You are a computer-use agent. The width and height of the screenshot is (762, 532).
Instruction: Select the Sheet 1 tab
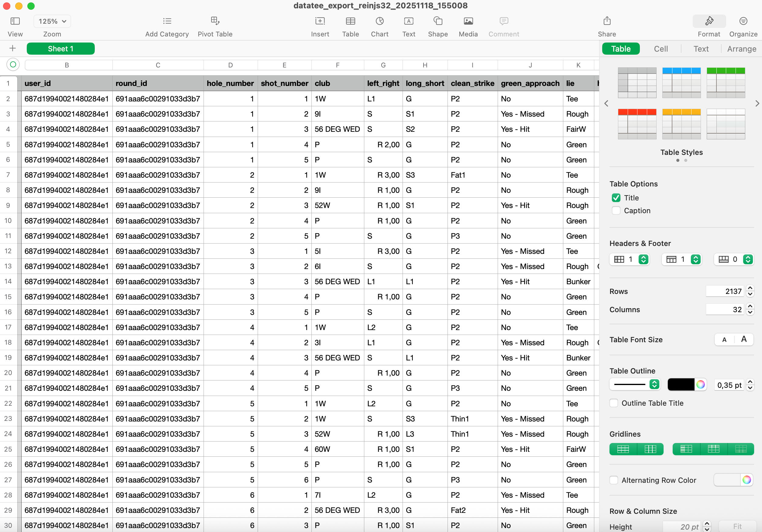coord(60,49)
